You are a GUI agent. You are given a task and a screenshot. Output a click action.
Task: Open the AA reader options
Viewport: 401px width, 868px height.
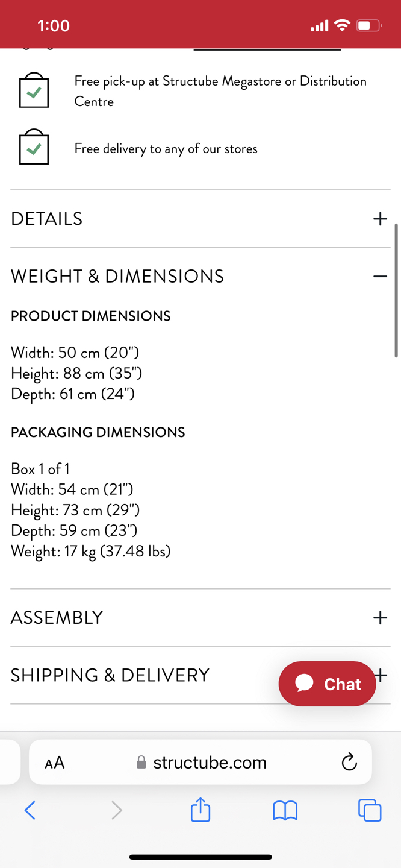pyautogui.click(x=55, y=763)
